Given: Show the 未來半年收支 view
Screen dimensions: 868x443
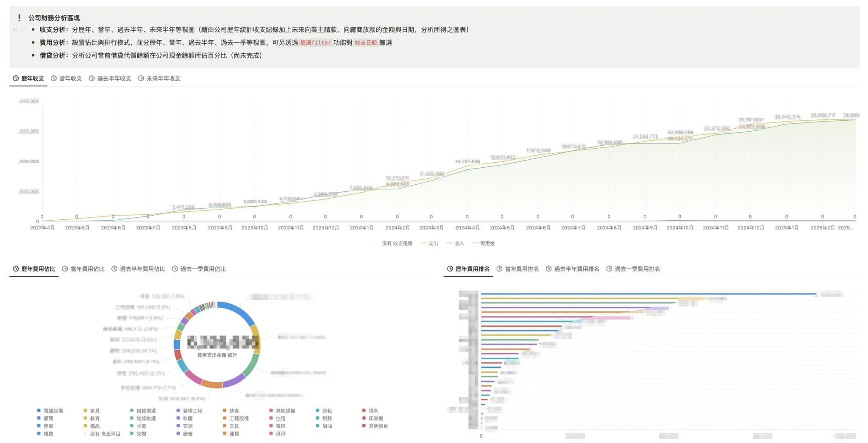Looking at the screenshot, I should tap(159, 78).
